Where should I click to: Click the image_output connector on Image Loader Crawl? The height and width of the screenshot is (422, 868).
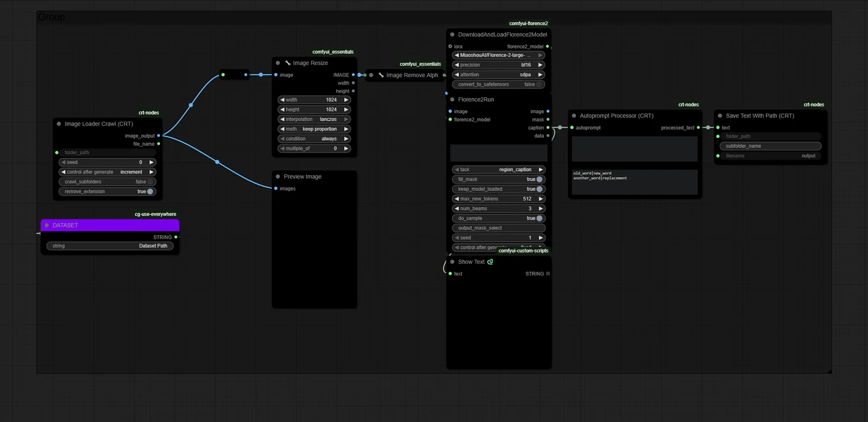pyautogui.click(x=159, y=136)
